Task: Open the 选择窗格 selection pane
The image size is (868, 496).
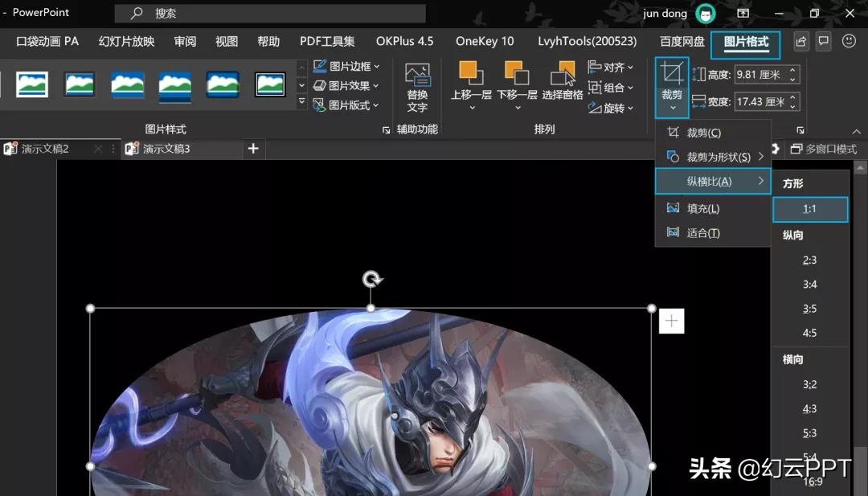Action: (x=563, y=81)
